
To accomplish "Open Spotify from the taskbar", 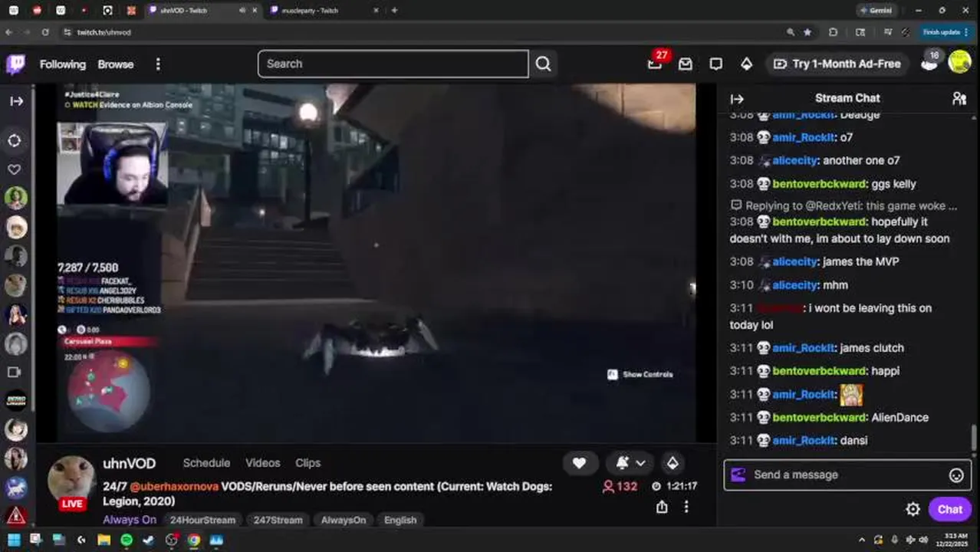I will [126, 540].
